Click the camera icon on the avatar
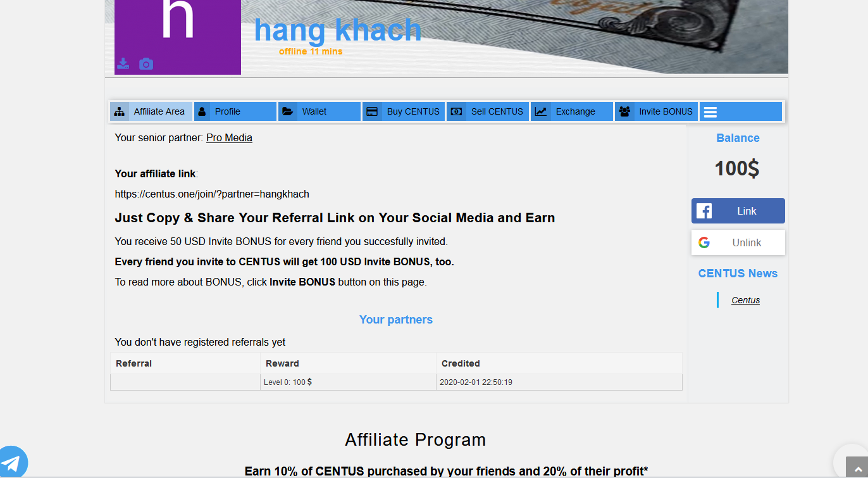868x478 pixels. [x=146, y=64]
